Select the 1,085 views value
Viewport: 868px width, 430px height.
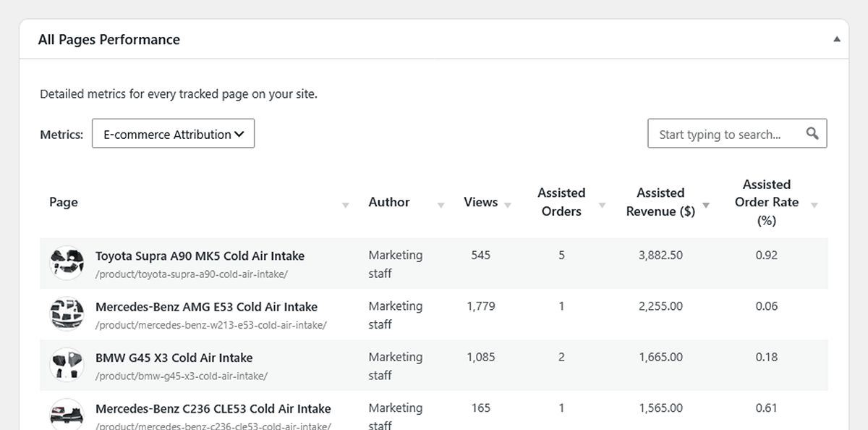[481, 357]
